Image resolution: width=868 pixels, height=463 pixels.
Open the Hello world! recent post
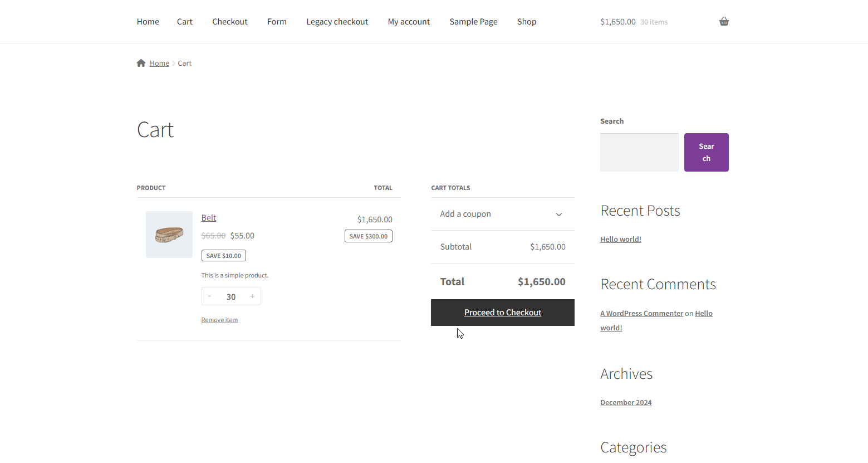point(620,240)
